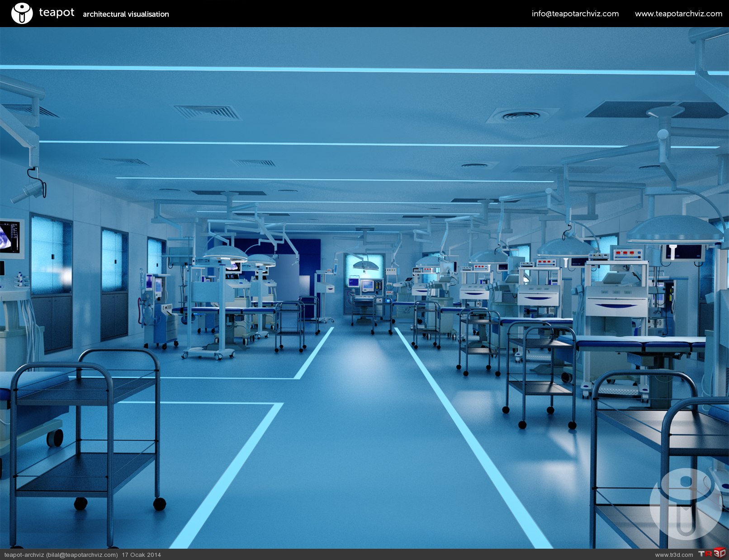Open the www.teapotarchviz.com website link
729x560 pixels.
[x=678, y=14]
